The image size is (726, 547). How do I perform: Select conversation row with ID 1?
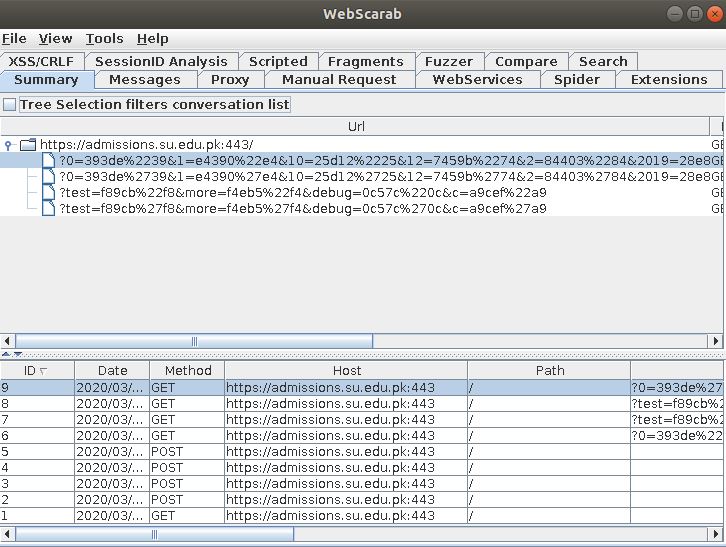(x=362, y=516)
